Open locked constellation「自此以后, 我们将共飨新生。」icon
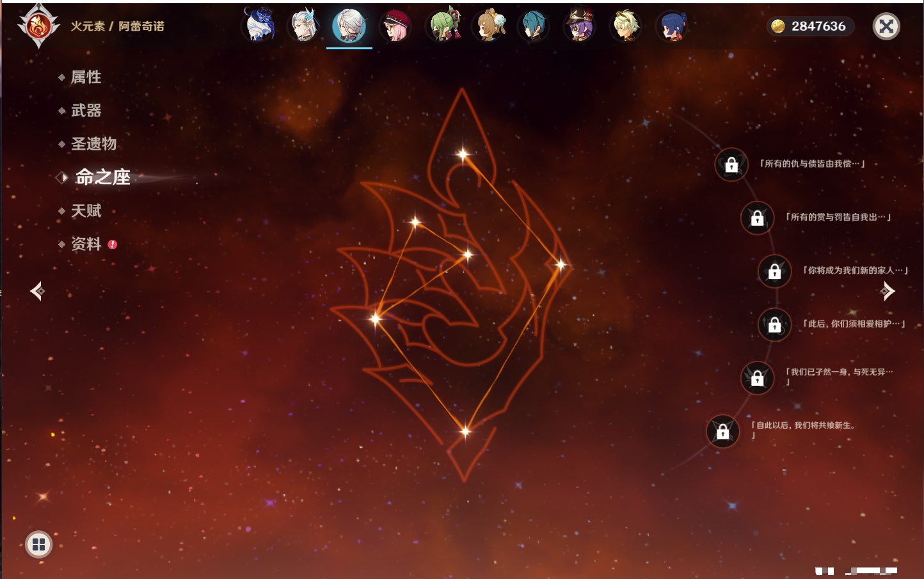 click(x=722, y=431)
